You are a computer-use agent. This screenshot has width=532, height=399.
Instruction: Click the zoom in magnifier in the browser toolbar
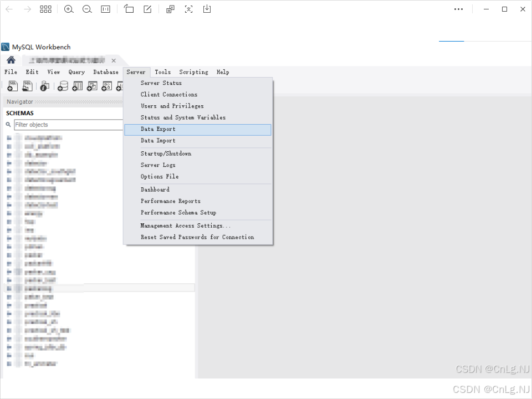click(69, 9)
